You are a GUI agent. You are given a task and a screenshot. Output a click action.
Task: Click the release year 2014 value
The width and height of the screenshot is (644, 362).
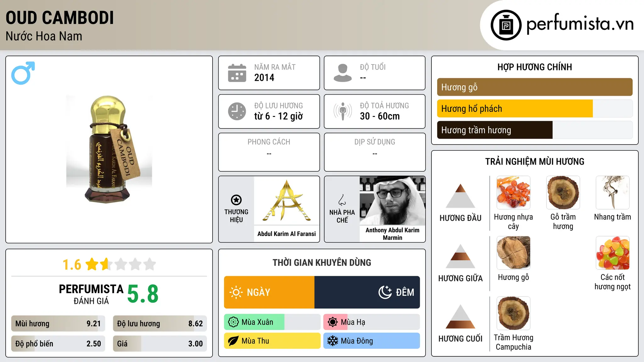click(264, 78)
